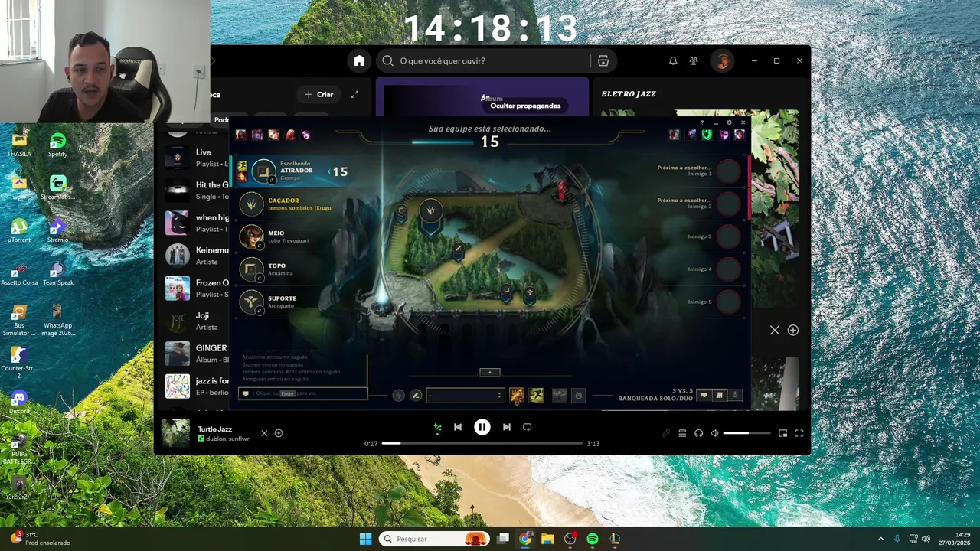Click the lightning quick-rune icon beside the pencil

pyautogui.click(x=398, y=395)
